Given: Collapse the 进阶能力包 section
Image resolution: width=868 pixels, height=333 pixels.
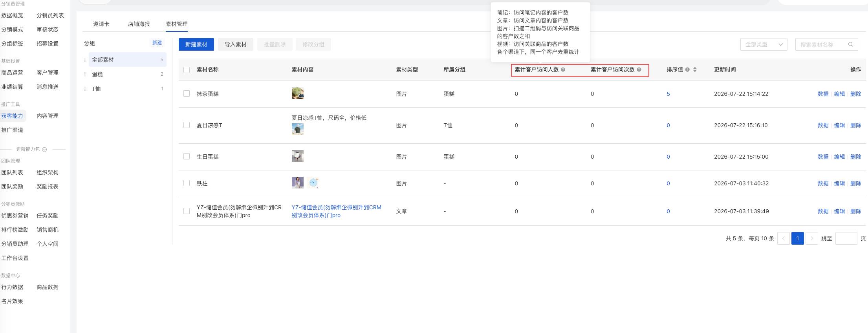Looking at the screenshot, I should (44, 149).
